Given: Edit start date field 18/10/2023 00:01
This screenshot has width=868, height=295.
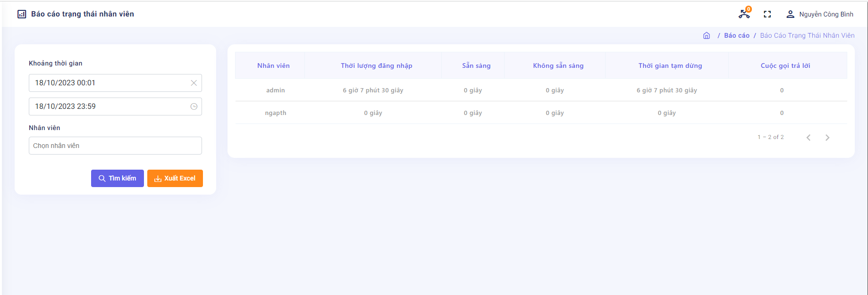Looking at the screenshot, I should click(x=115, y=83).
